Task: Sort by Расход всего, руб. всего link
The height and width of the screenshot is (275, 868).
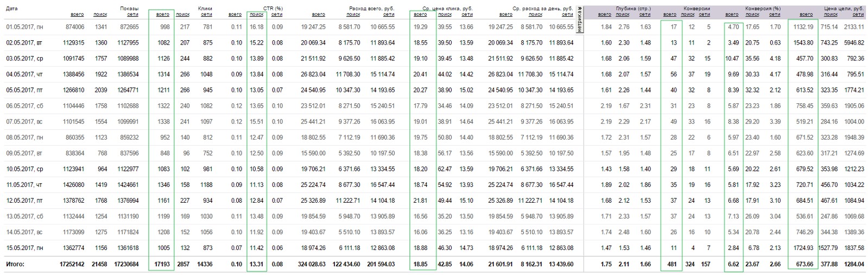Action: click(x=319, y=15)
